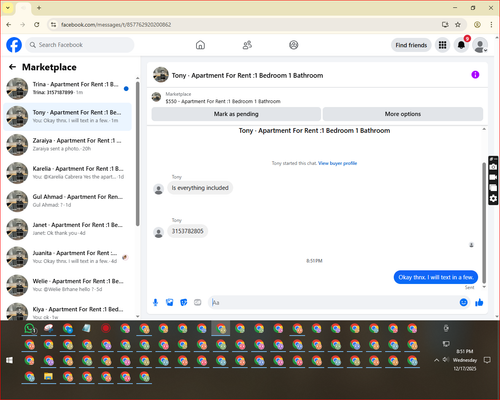Screen dimensions: 500x400
Task: Open Windows Start menu
Action: 9,360
